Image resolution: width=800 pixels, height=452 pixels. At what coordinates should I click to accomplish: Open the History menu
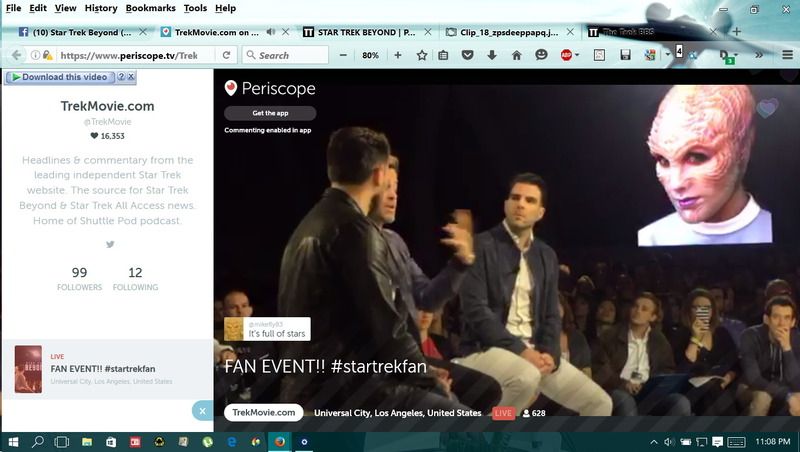coord(101,8)
